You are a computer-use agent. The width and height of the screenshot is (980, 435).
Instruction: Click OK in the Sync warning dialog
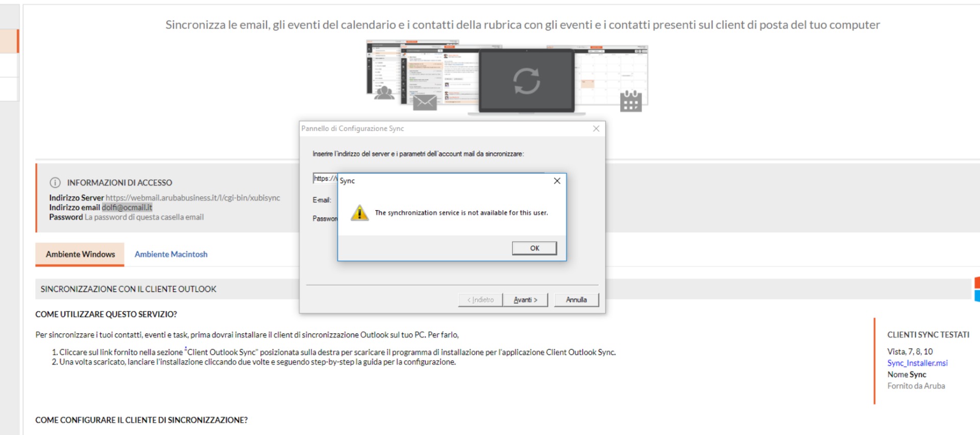(x=534, y=248)
